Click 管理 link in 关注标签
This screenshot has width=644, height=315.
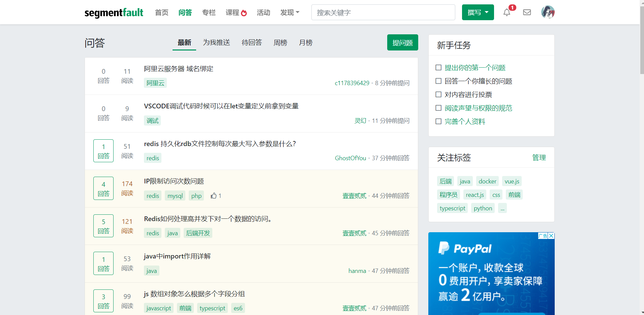[x=539, y=157]
